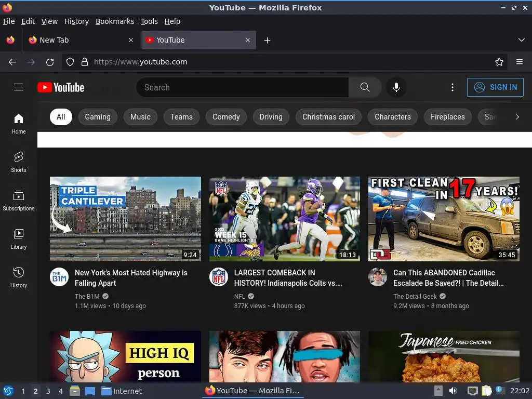Select the All category chip
The height and width of the screenshot is (399, 532).
[61, 117]
